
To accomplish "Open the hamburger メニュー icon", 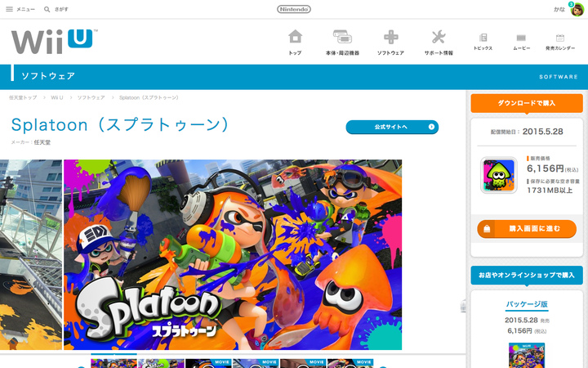I will point(9,9).
